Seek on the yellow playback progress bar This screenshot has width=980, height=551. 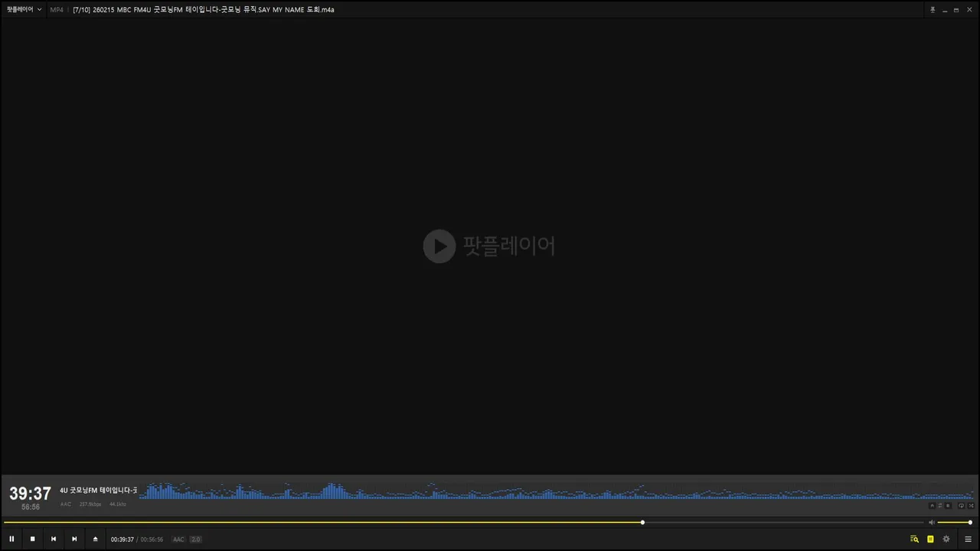tap(463, 523)
